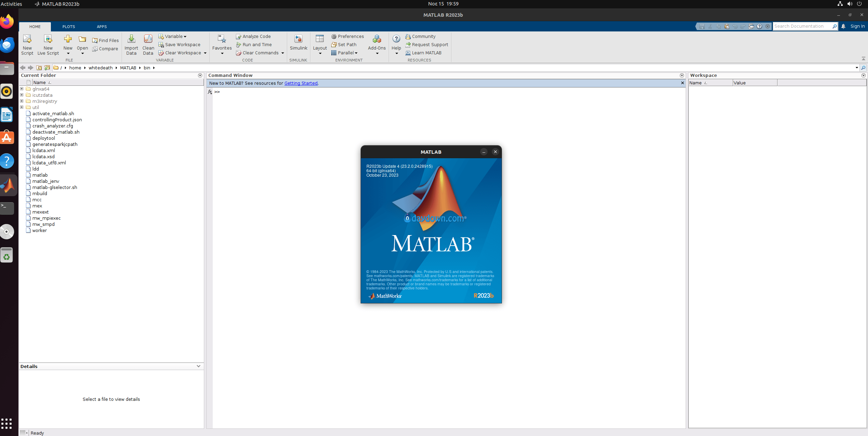Open the Compare files tool
The height and width of the screenshot is (436, 868).
(x=105, y=49)
